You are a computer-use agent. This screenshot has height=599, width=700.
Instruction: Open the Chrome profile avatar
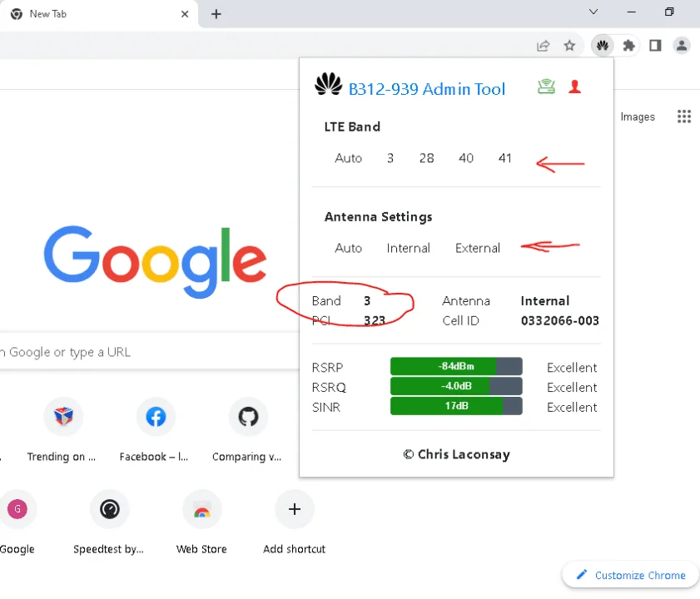[x=681, y=45]
